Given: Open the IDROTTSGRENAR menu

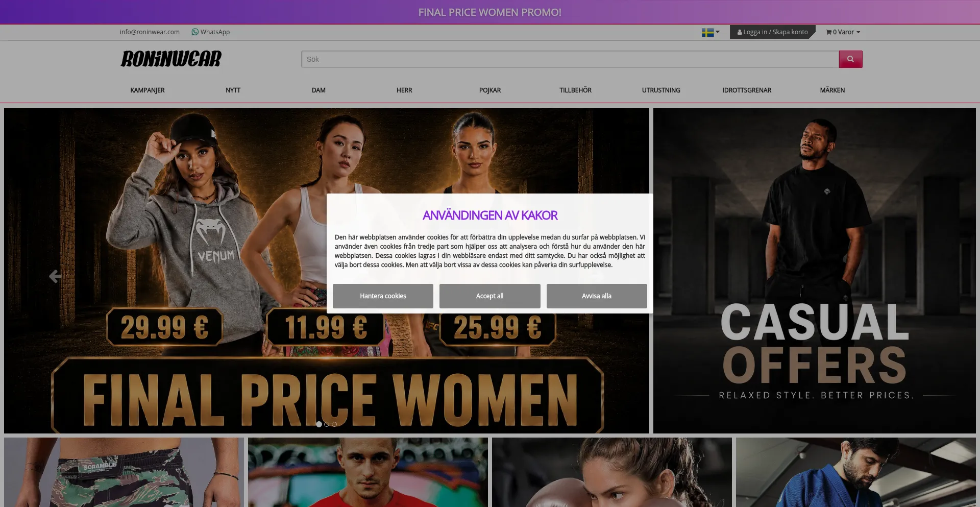Looking at the screenshot, I should click(x=747, y=90).
